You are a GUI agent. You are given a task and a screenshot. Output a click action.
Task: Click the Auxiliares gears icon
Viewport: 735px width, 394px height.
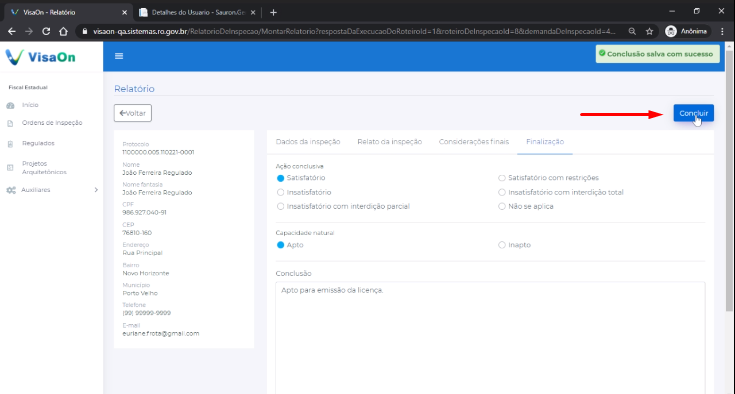[x=11, y=190]
